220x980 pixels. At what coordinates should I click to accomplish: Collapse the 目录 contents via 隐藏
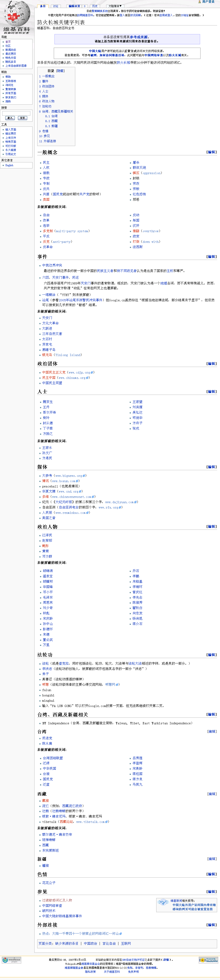pos(60,71)
